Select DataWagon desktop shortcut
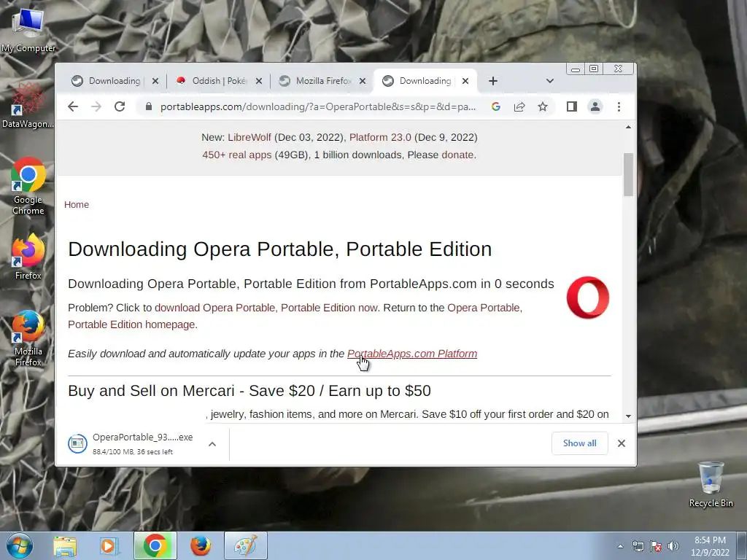Screen dimensions: 747x560 (28, 106)
